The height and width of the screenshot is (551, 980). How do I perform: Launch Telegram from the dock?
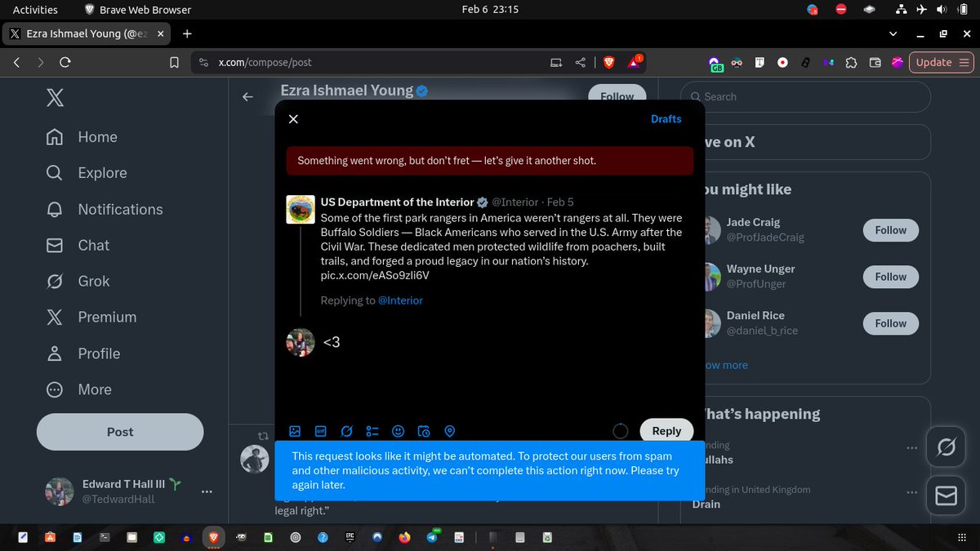432,537
